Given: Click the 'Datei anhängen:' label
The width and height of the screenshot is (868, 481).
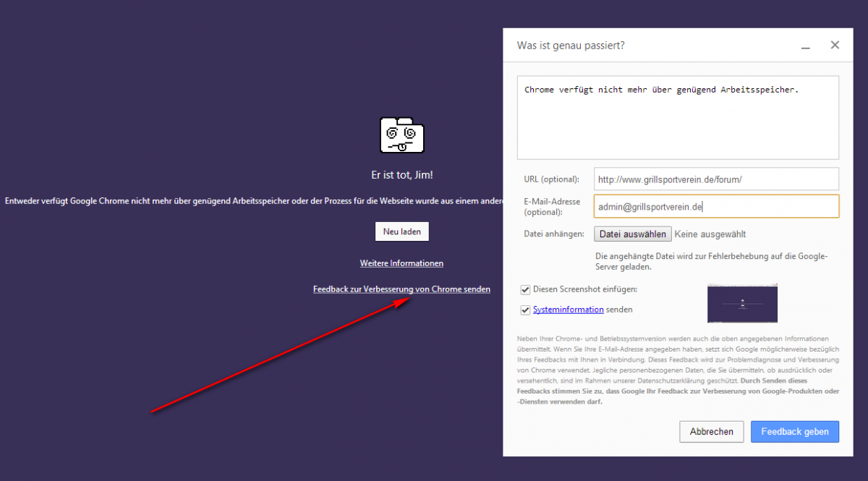Looking at the screenshot, I should pos(554,234).
